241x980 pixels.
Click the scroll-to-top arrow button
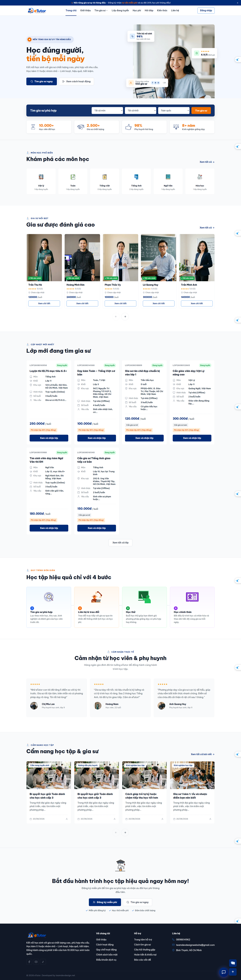pos(233,972)
